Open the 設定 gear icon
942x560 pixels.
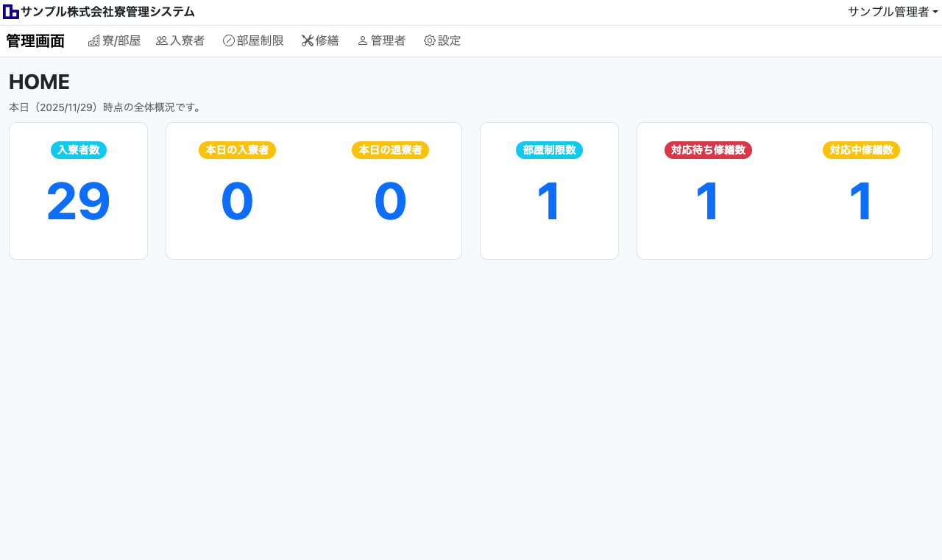pos(428,40)
